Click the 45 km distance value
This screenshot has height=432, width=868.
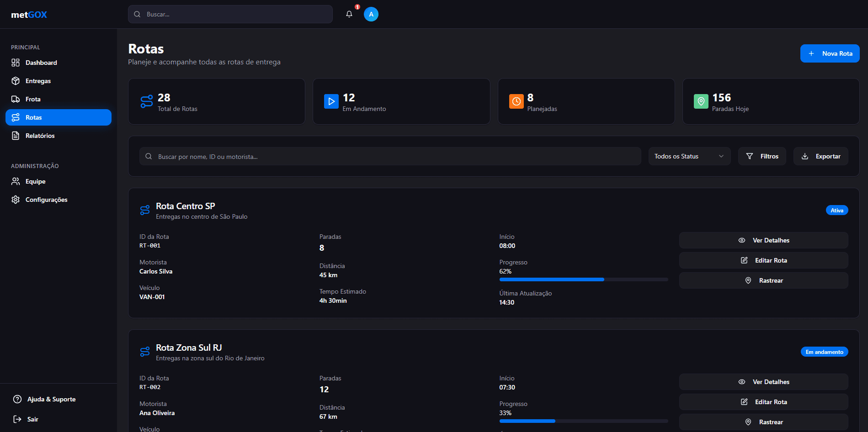click(x=328, y=275)
